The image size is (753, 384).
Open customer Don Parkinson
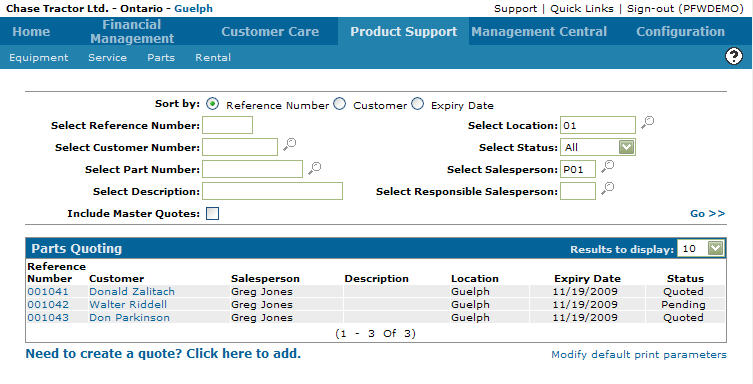pos(130,317)
